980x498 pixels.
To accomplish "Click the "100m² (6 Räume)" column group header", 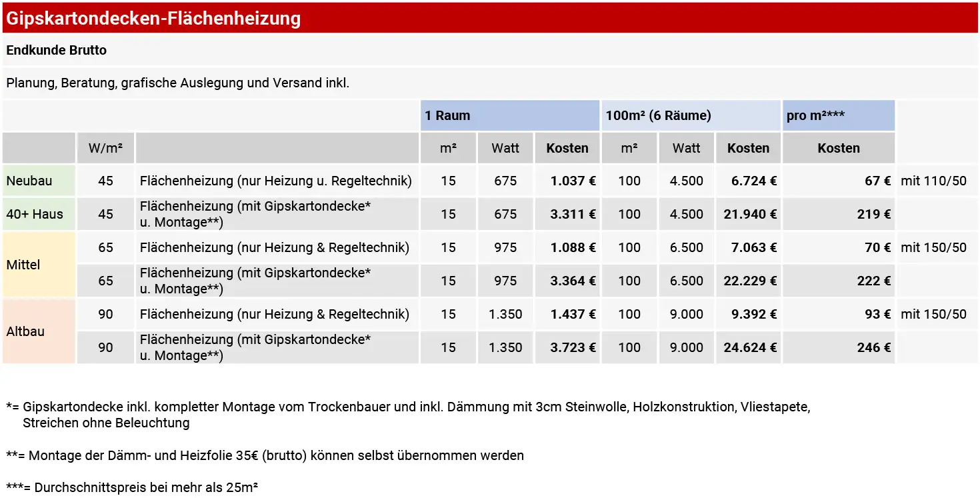I will coord(691,115).
